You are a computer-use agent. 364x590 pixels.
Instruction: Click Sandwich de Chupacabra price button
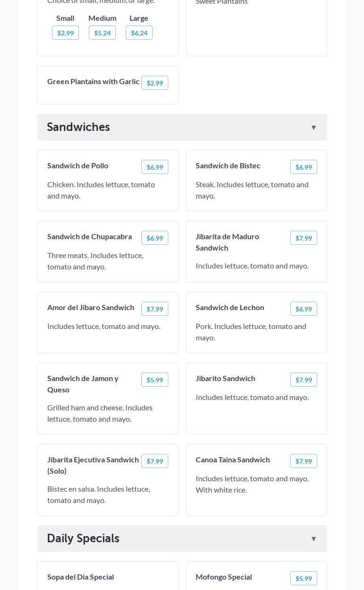(x=155, y=238)
